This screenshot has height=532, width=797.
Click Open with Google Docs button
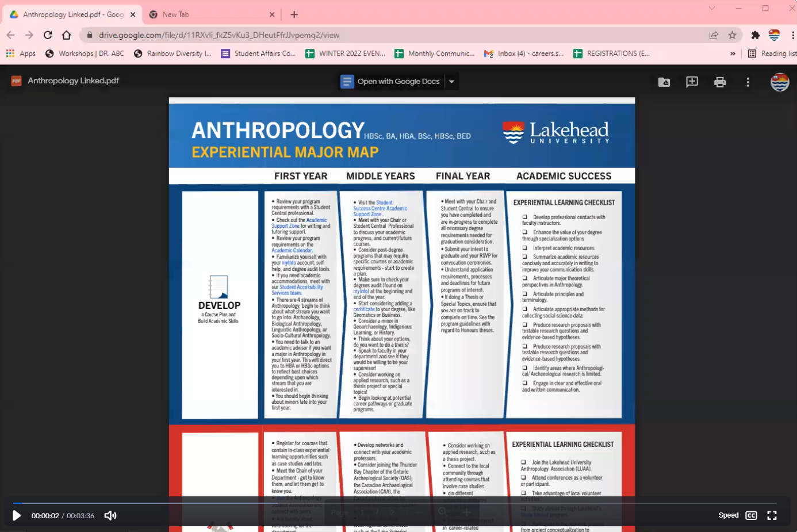392,82
